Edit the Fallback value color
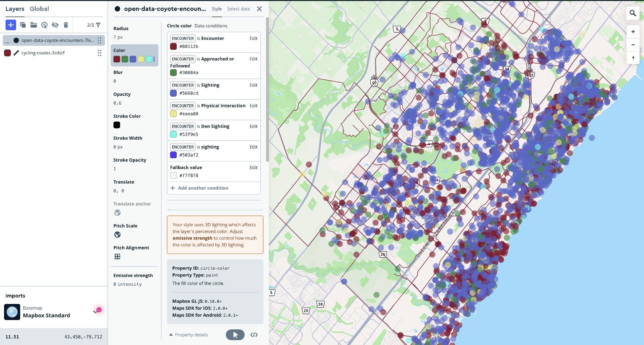Screen dimensions: 644x345 point(253,167)
